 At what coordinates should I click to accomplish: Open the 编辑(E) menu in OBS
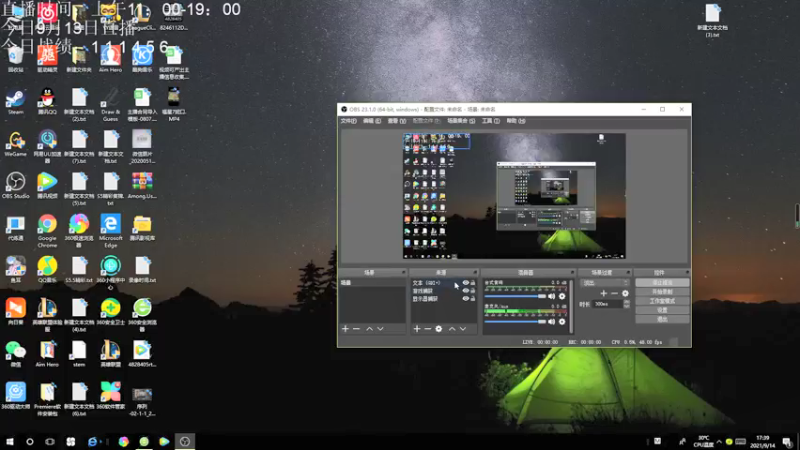[x=372, y=121]
